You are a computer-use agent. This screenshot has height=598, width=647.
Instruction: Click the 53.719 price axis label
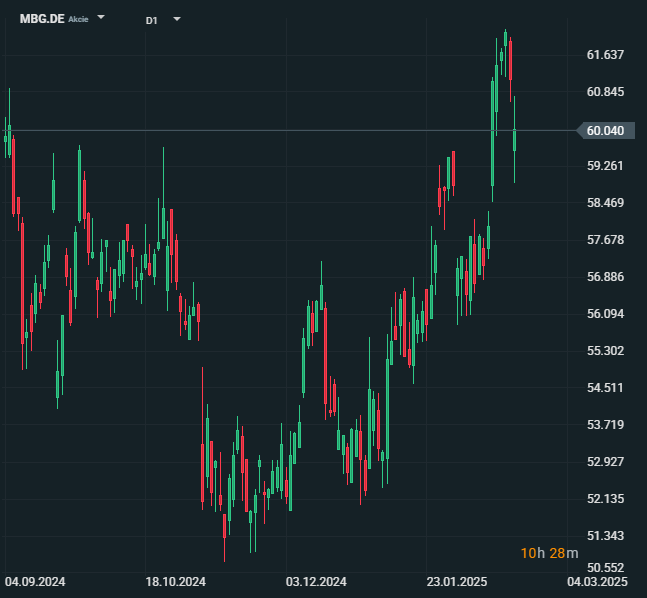[605, 425]
